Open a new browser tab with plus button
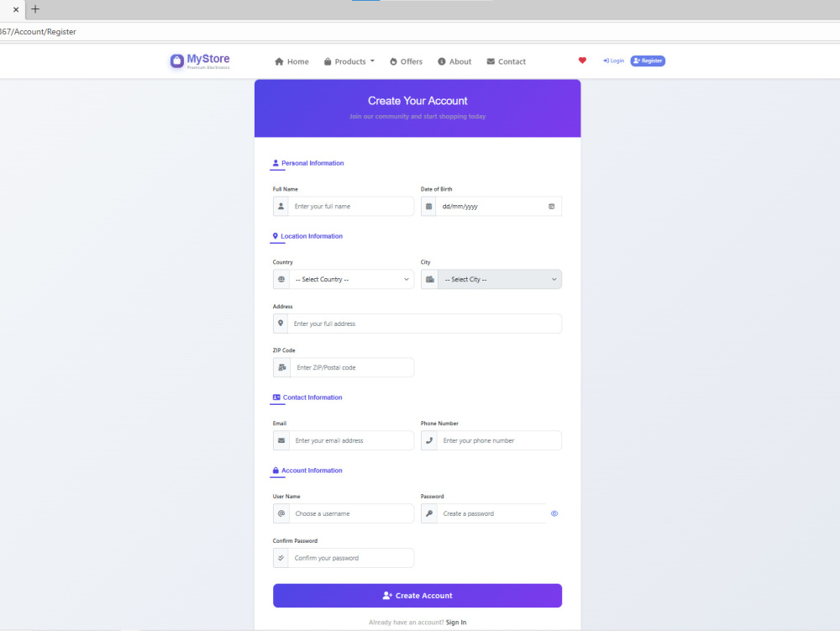Screen dimensions: 840x631 (x=35, y=9)
